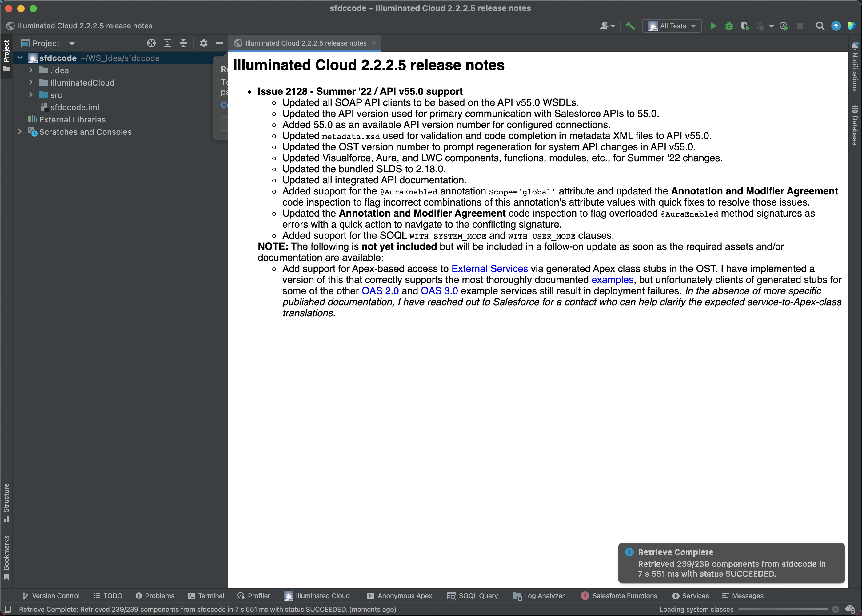Click the blue IDE update arrow icon
The image size is (862, 616).
click(836, 26)
